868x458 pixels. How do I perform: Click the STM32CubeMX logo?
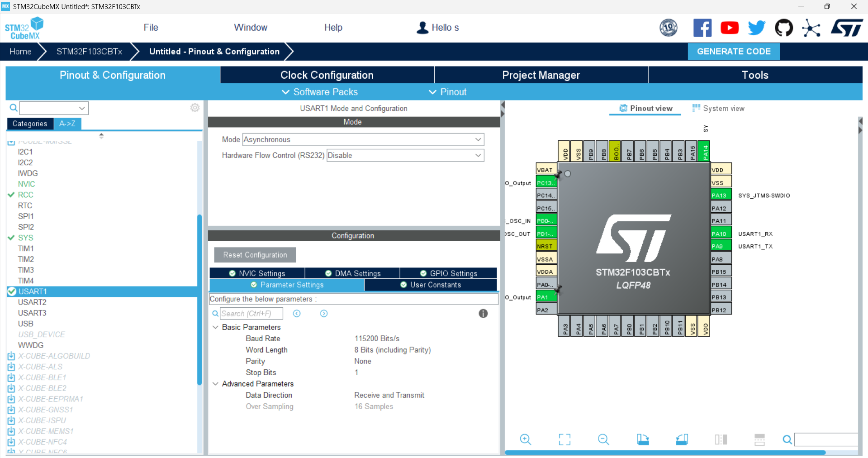24,28
